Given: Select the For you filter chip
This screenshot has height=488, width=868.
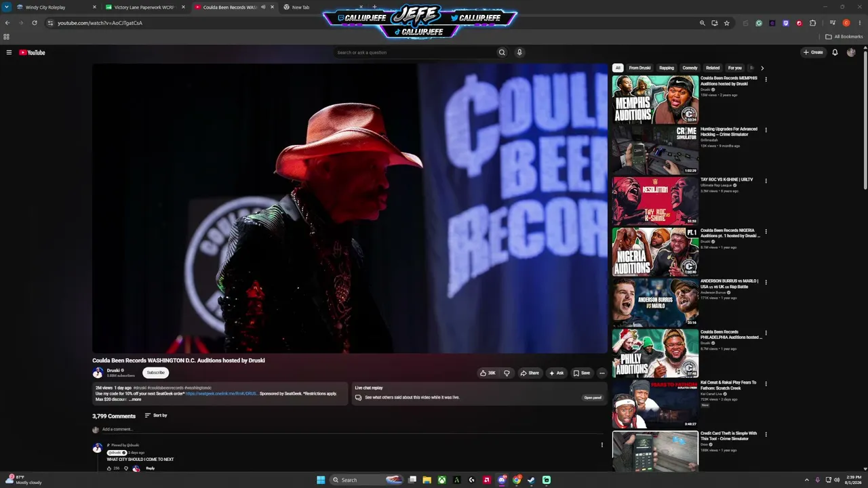Looking at the screenshot, I should tap(734, 68).
